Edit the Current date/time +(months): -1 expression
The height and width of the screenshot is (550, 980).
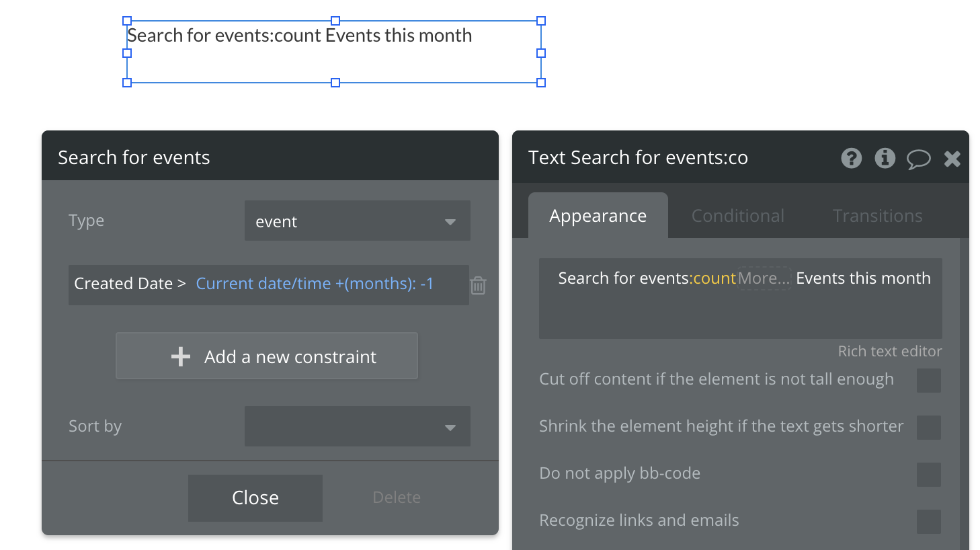pos(315,284)
